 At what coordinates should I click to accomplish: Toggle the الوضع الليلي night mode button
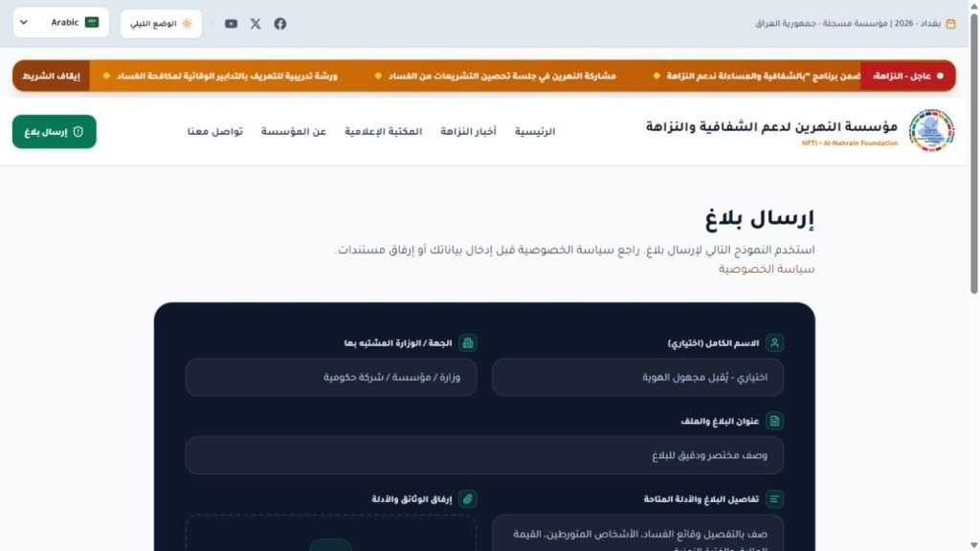[x=161, y=24]
